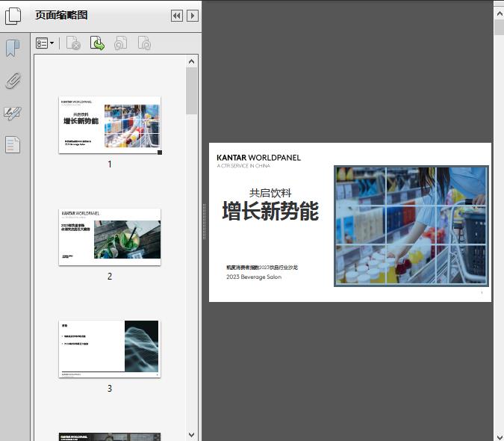Click the right-arrow expand panel button
Screen dimensions: 504x441
tap(192, 16)
